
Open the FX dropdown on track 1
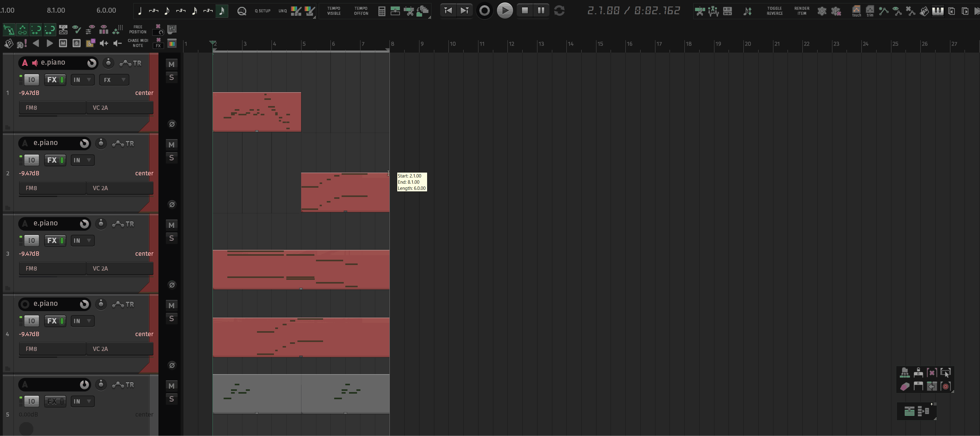[x=114, y=80]
